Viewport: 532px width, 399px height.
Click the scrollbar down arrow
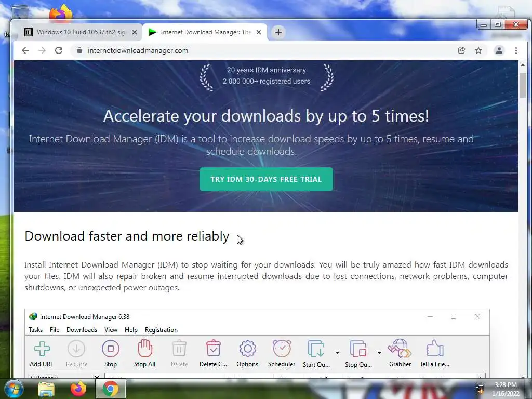(523, 377)
